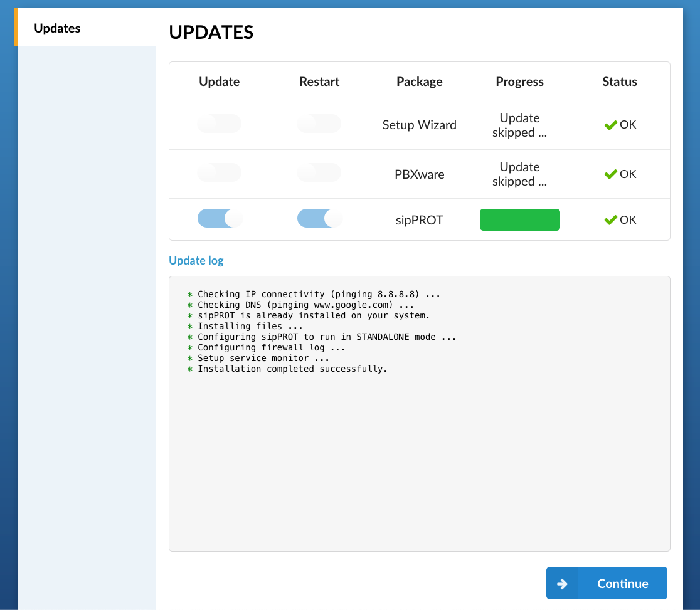Click the arrow icon on the Continue button
The height and width of the screenshot is (610, 700).
click(562, 584)
